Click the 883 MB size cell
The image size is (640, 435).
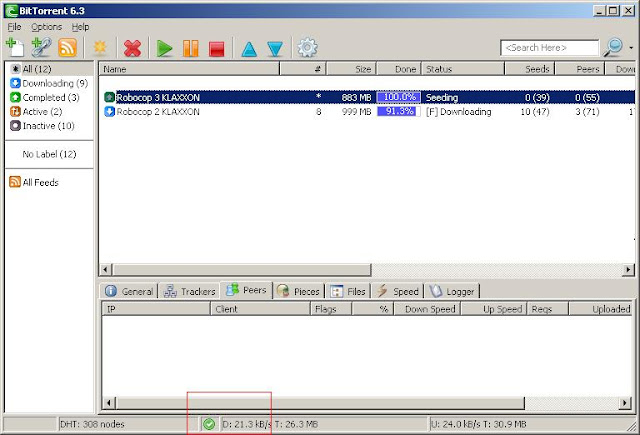point(356,98)
